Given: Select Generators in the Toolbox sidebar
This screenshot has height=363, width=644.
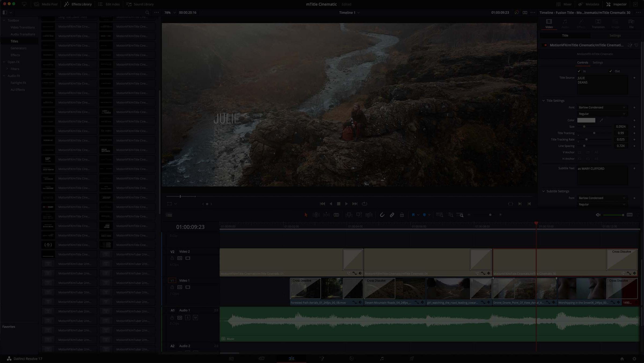Looking at the screenshot, I should coord(19,48).
